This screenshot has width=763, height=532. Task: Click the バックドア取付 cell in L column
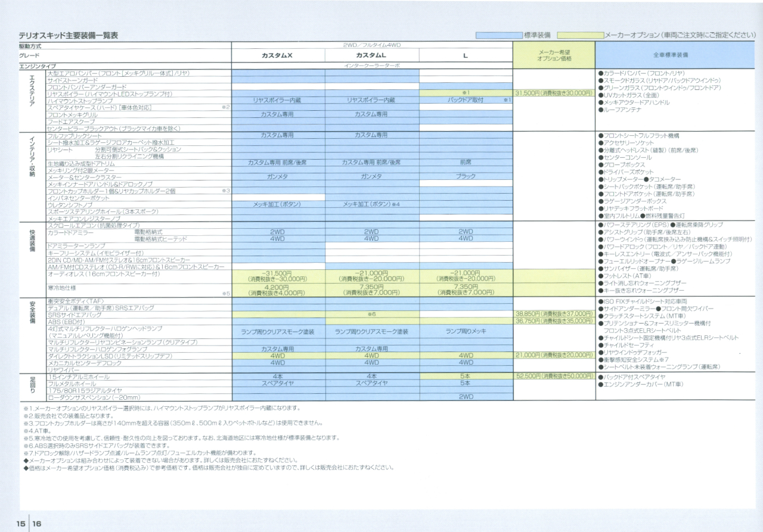(466, 101)
